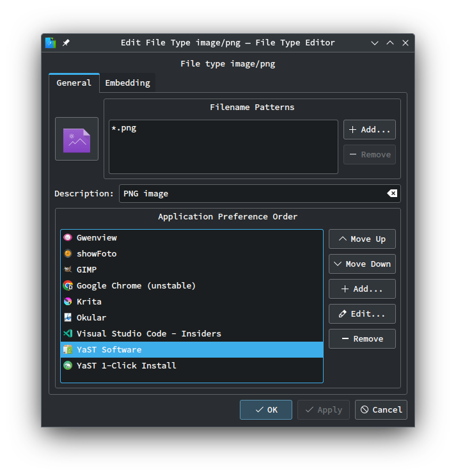
Task: Select the YaST Software entry
Action: click(x=192, y=350)
